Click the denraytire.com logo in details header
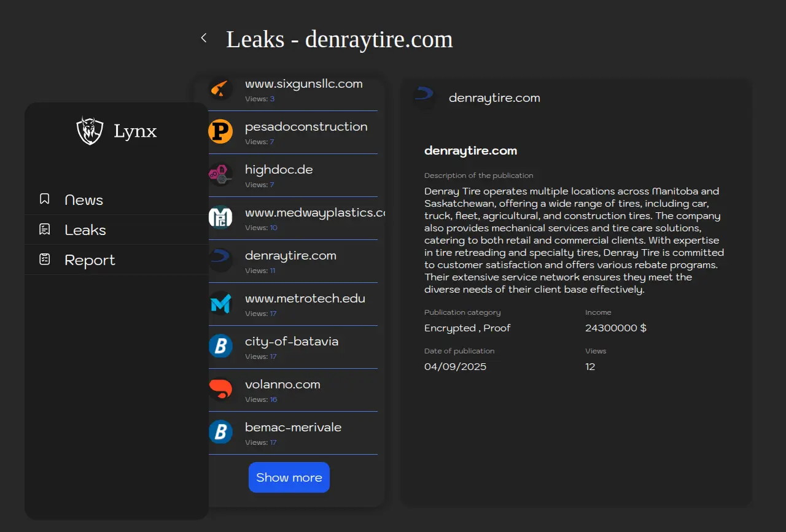The height and width of the screenshot is (532, 786). tap(424, 97)
